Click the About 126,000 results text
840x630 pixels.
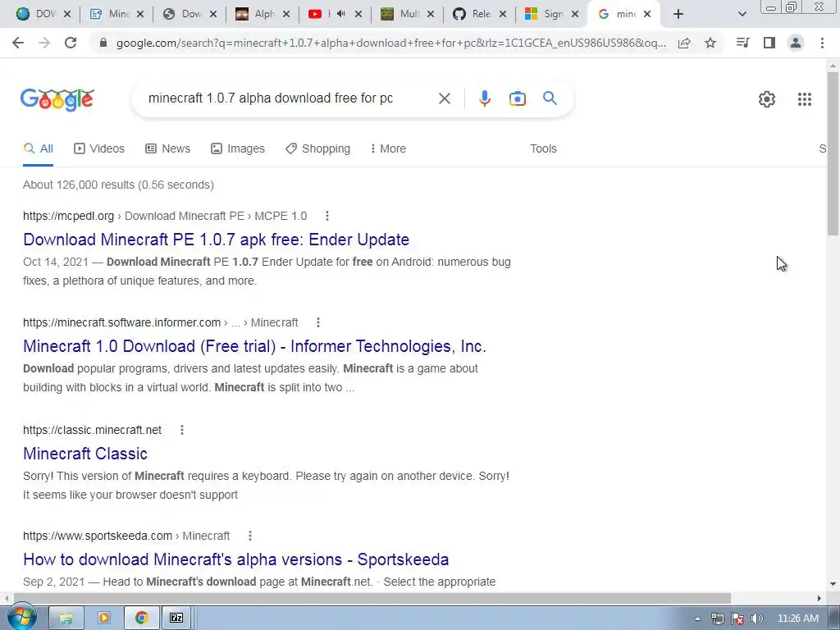tap(118, 185)
